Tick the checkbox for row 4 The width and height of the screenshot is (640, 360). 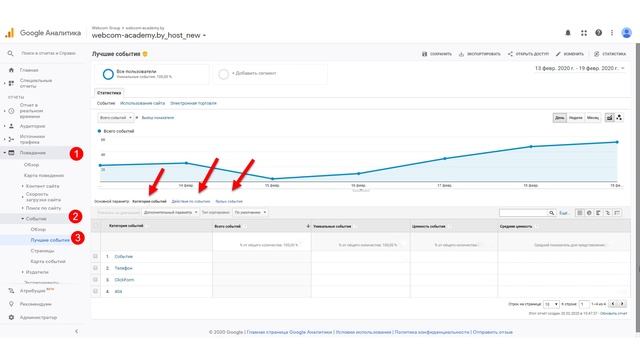coord(96,291)
